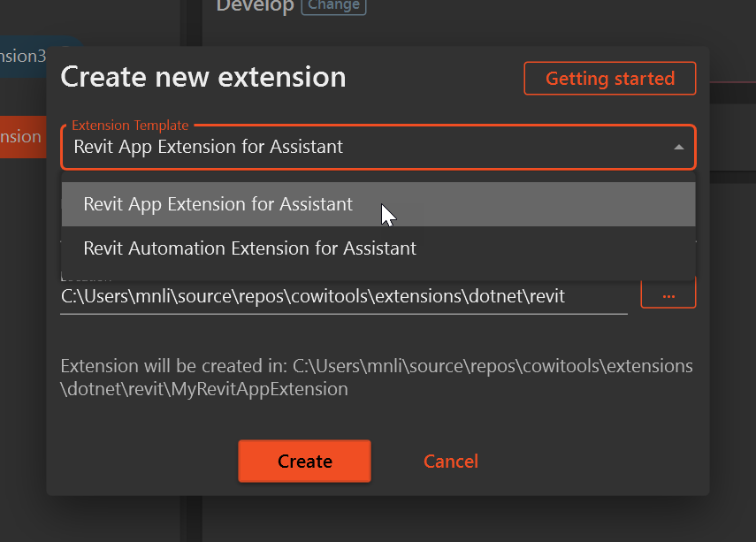Click Create to generate the extension
Image resolution: width=756 pixels, height=542 pixels.
pos(304,461)
